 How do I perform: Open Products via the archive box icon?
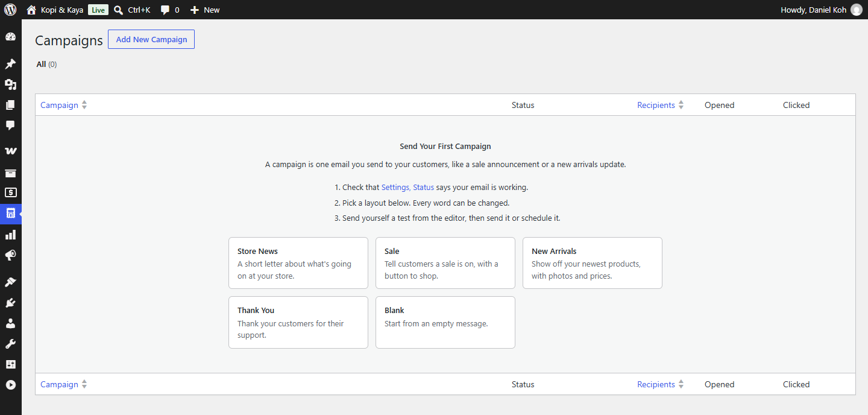[x=10, y=173]
